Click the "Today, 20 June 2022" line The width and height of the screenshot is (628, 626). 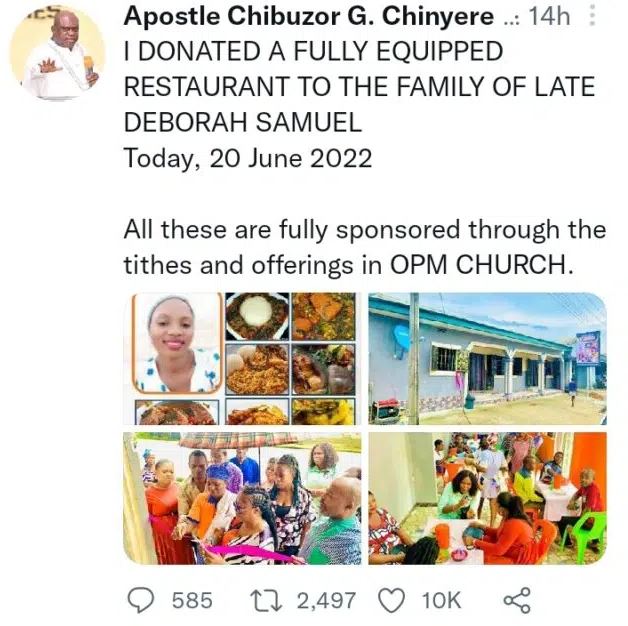click(x=247, y=158)
